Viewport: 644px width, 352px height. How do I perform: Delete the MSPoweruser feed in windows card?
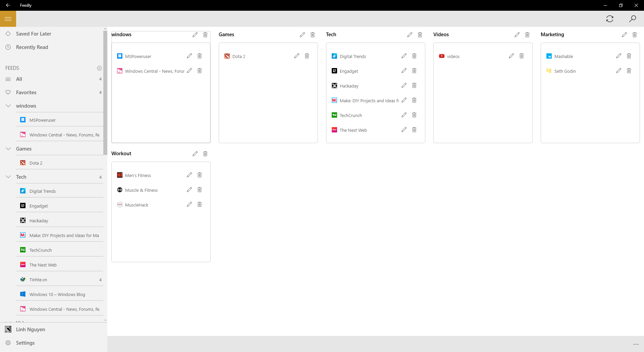pyautogui.click(x=200, y=56)
